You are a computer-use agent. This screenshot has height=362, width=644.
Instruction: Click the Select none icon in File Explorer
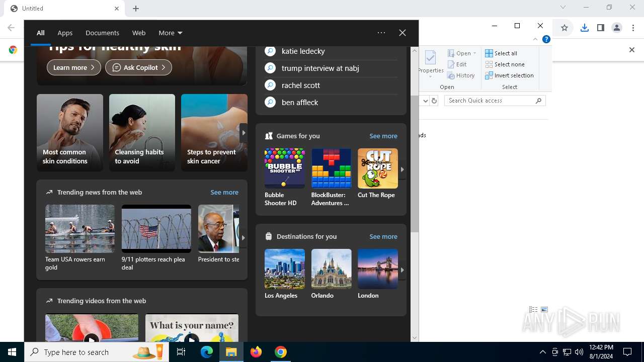point(489,64)
